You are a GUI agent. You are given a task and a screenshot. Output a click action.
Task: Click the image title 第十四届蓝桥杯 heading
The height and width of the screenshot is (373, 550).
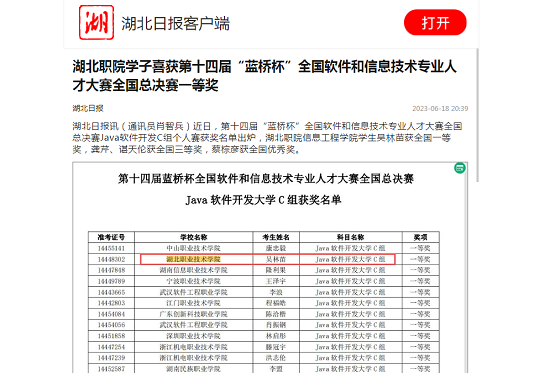266,179
